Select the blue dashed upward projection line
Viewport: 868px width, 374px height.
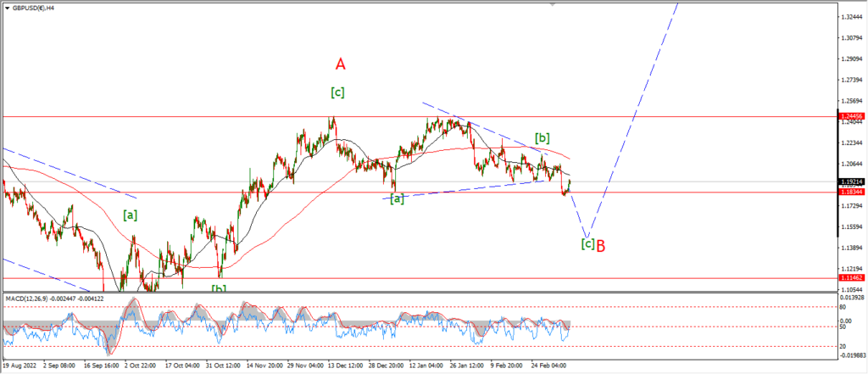tap(632, 119)
